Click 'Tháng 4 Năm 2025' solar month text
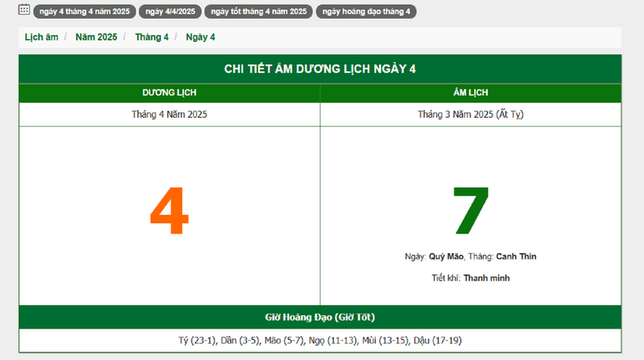The height and width of the screenshot is (360, 644). click(x=170, y=114)
